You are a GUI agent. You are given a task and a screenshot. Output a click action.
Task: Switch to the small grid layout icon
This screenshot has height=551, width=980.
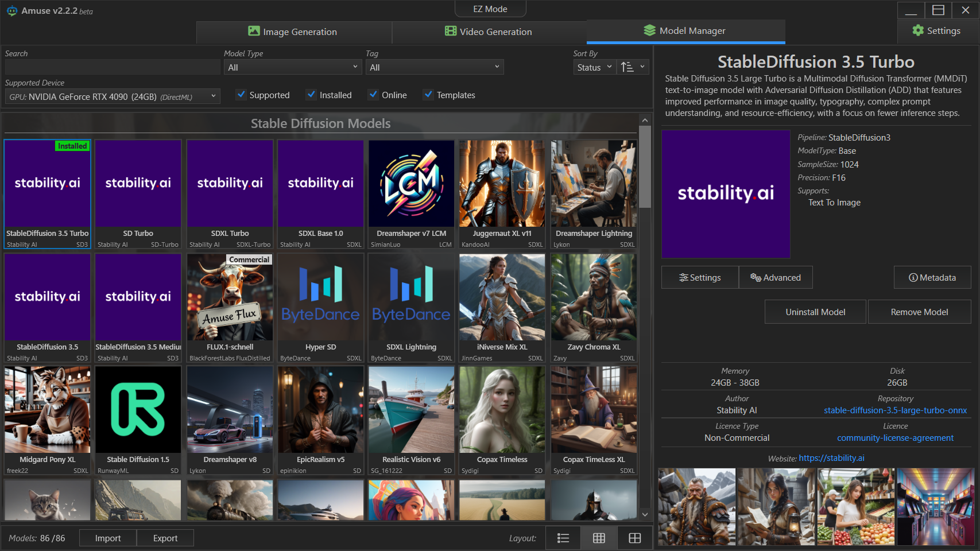599,538
